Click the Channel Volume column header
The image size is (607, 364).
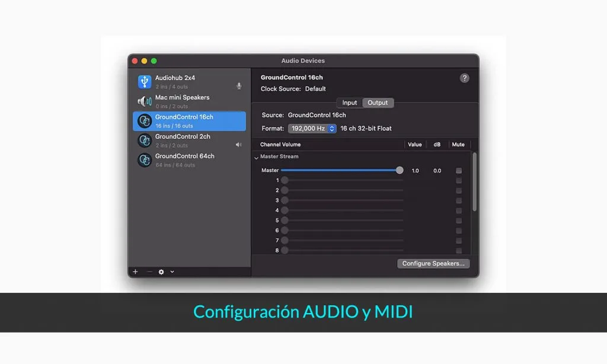(x=280, y=145)
